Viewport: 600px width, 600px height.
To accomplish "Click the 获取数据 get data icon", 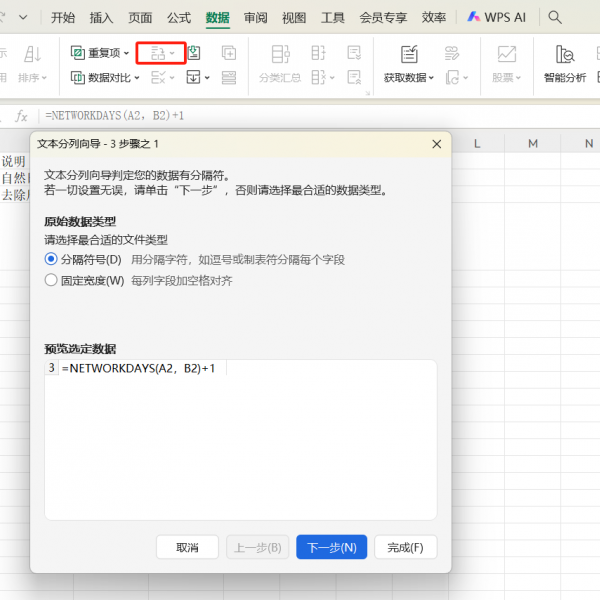I will click(409, 55).
